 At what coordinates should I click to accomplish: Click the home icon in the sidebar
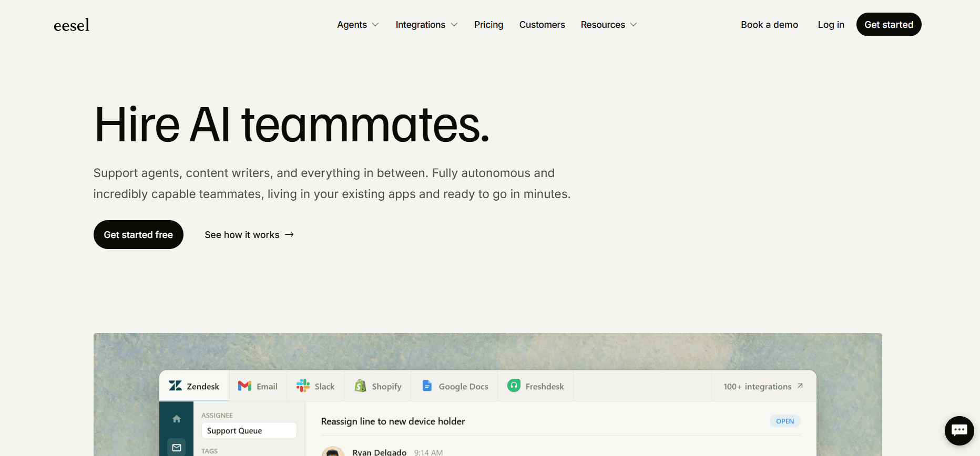point(177,419)
